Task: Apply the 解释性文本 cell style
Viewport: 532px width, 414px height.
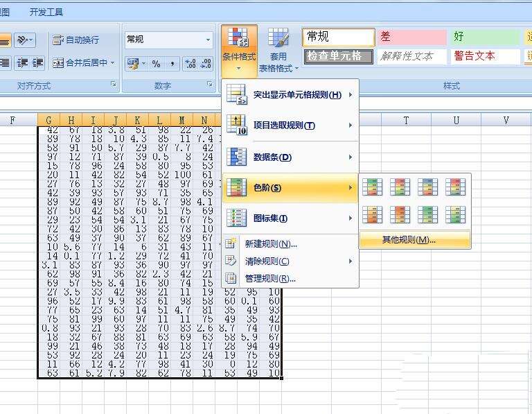Action: point(412,56)
